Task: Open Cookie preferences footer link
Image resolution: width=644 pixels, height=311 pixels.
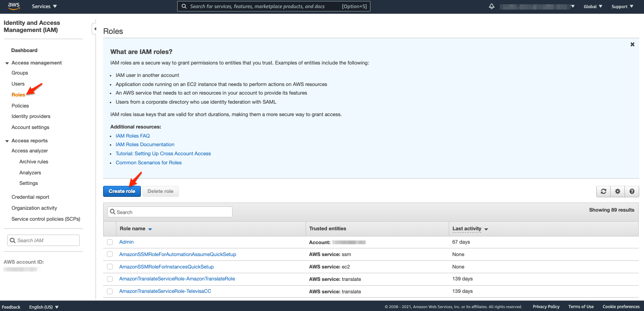Action: 621,307
